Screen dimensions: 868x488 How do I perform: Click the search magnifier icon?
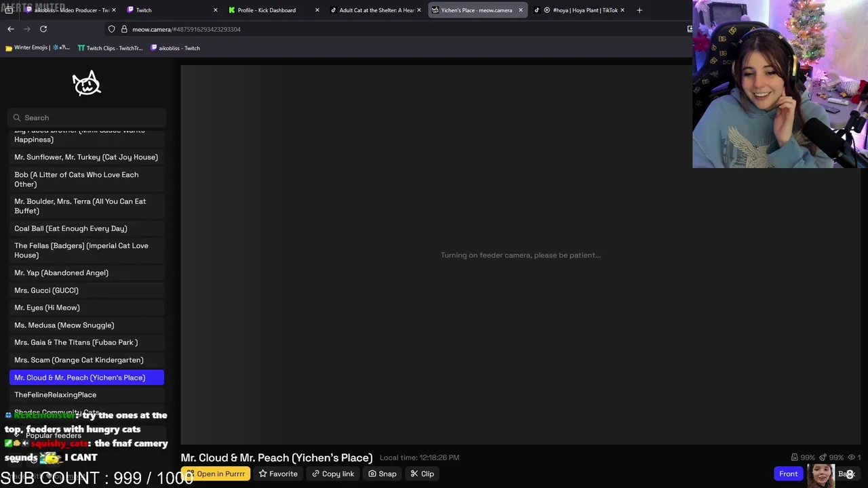[x=17, y=118]
